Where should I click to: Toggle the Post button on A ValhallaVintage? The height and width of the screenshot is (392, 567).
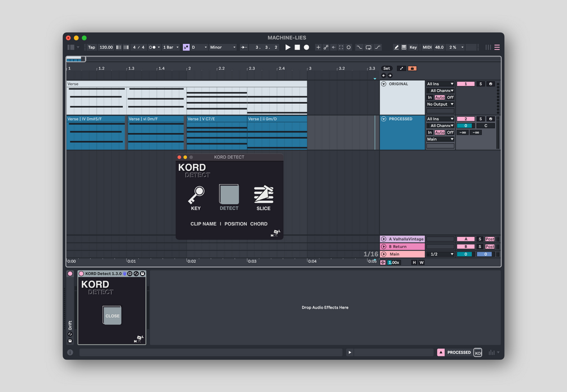tap(490, 239)
